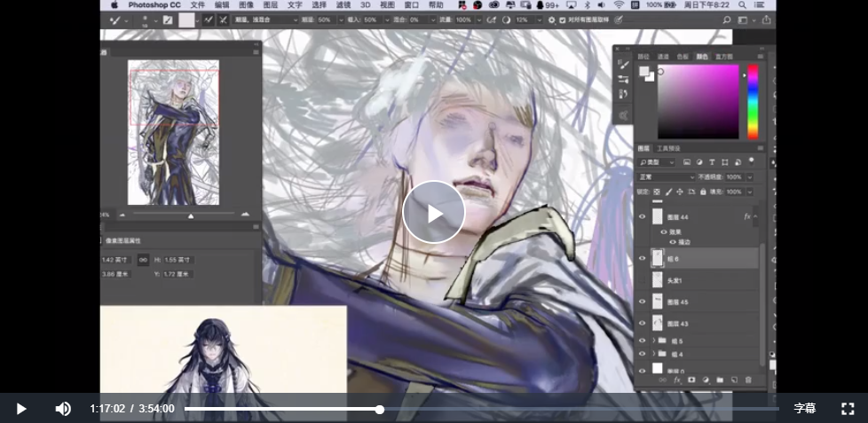Filter layers by type (T) layers icon
The image size is (868, 423).
click(712, 162)
